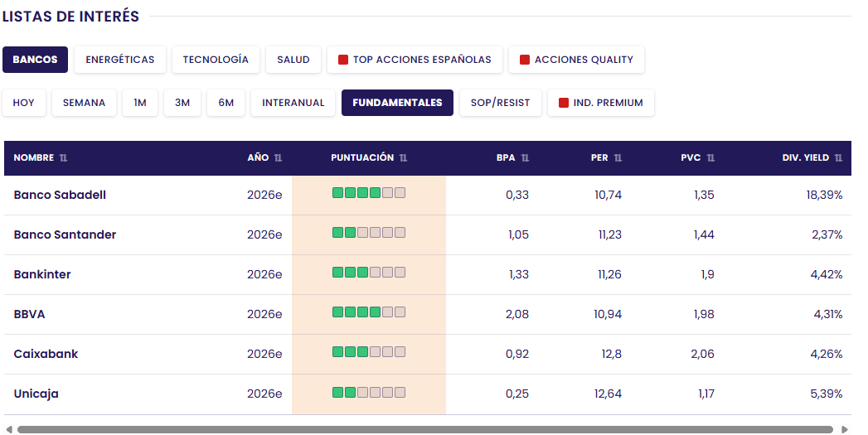The image size is (868, 435).
Task: Select the Interanual view
Action: [x=293, y=103]
